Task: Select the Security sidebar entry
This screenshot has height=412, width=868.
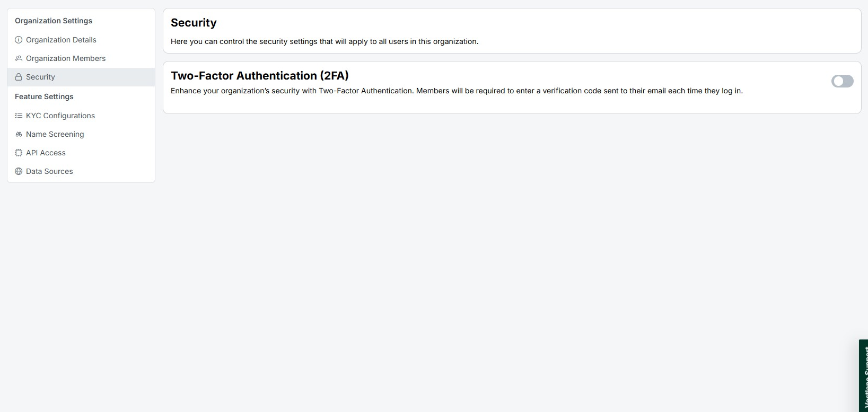Action: [40, 77]
